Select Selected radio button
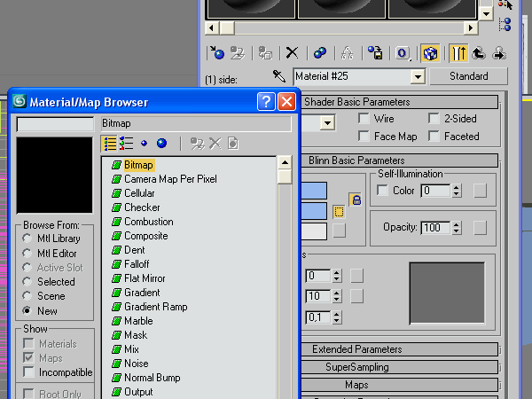The height and width of the screenshot is (399, 532). coord(27,282)
